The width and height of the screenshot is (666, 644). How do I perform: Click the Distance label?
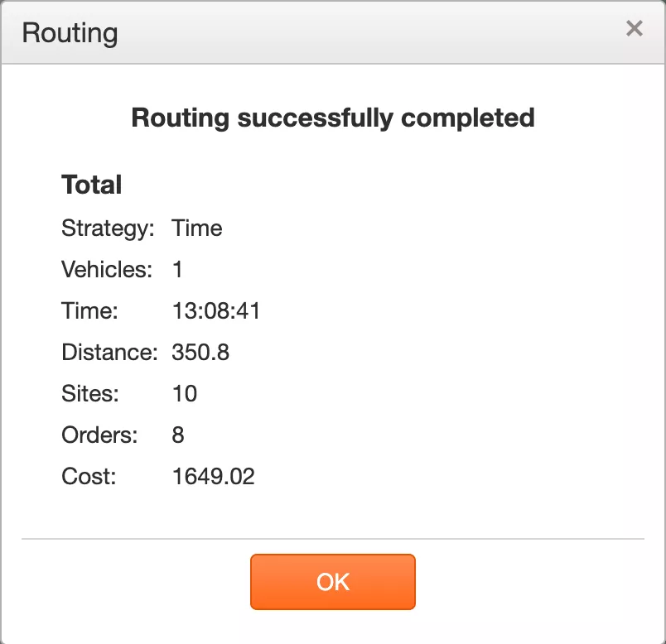point(109,352)
